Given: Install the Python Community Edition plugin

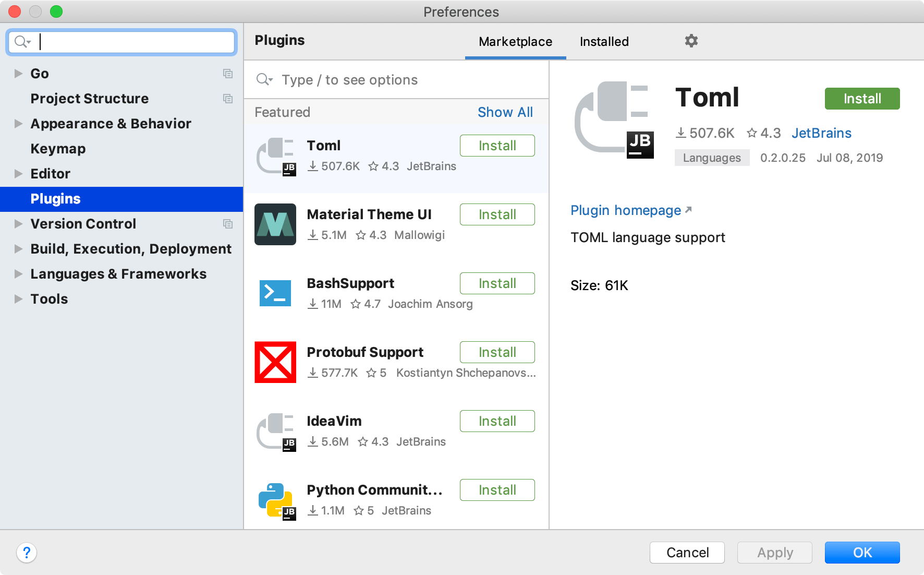Looking at the screenshot, I should (497, 490).
